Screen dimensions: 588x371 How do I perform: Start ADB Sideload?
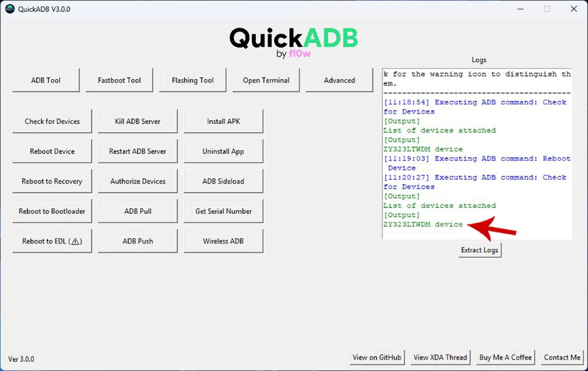coord(223,181)
